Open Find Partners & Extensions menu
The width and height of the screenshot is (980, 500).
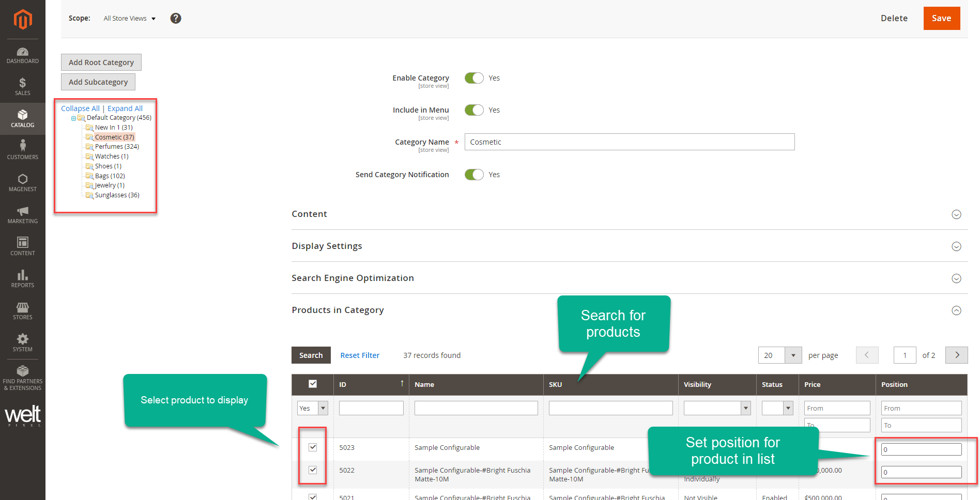[23, 378]
